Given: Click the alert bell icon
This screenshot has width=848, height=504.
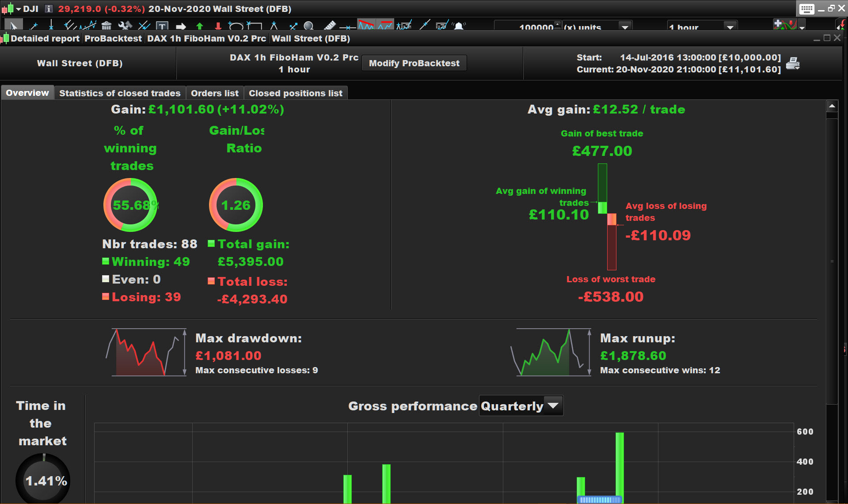Looking at the screenshot, I should (459, 26).
